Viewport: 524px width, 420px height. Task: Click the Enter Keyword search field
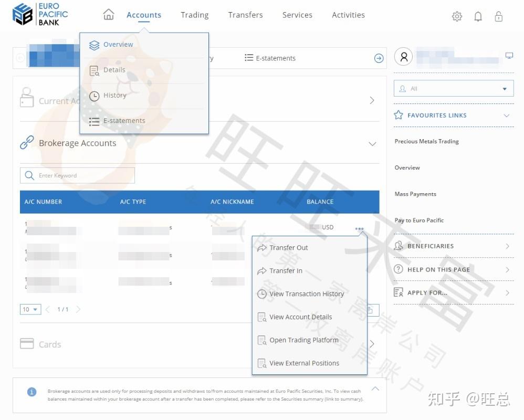[77, 175]
